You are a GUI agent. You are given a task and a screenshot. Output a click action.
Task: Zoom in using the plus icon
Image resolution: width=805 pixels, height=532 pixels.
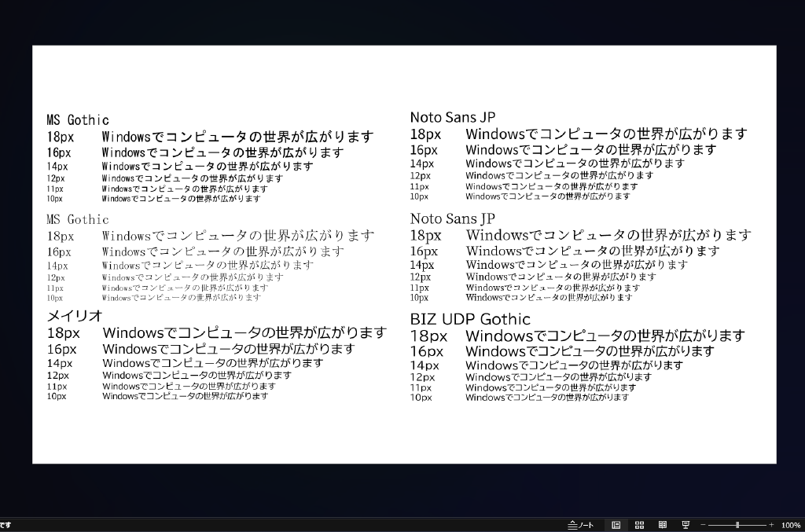click(772, 525)
